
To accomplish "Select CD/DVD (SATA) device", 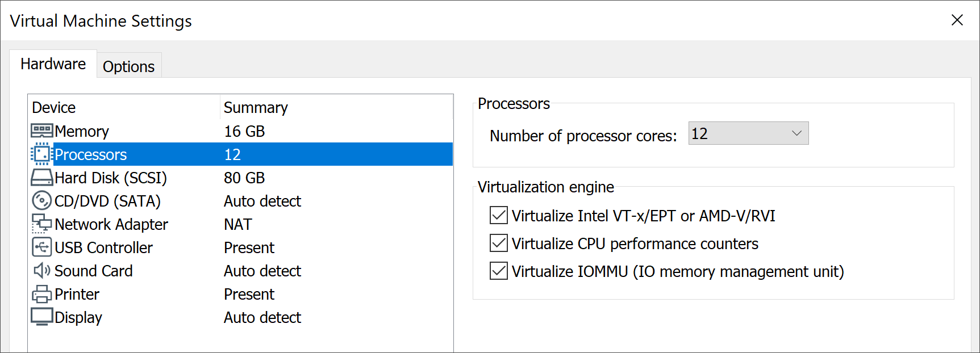I will (108, 201).
